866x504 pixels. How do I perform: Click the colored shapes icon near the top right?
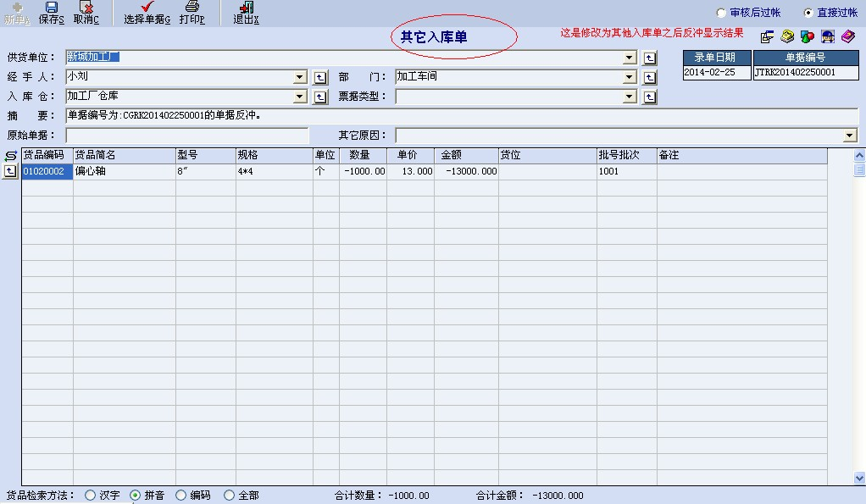point(808,36)
